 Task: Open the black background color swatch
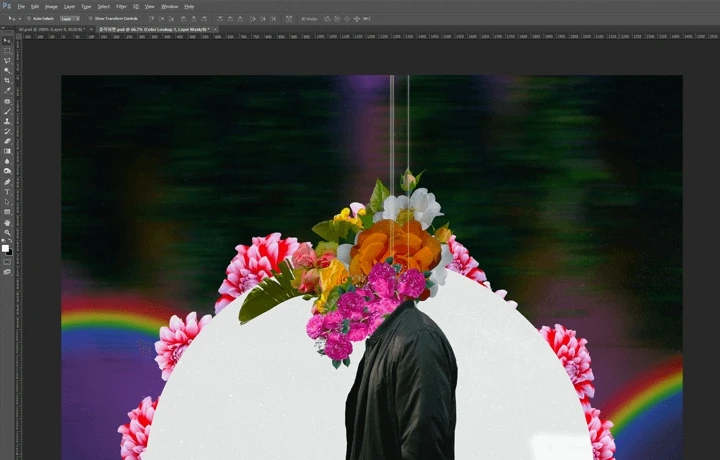[x=10, y=252]
